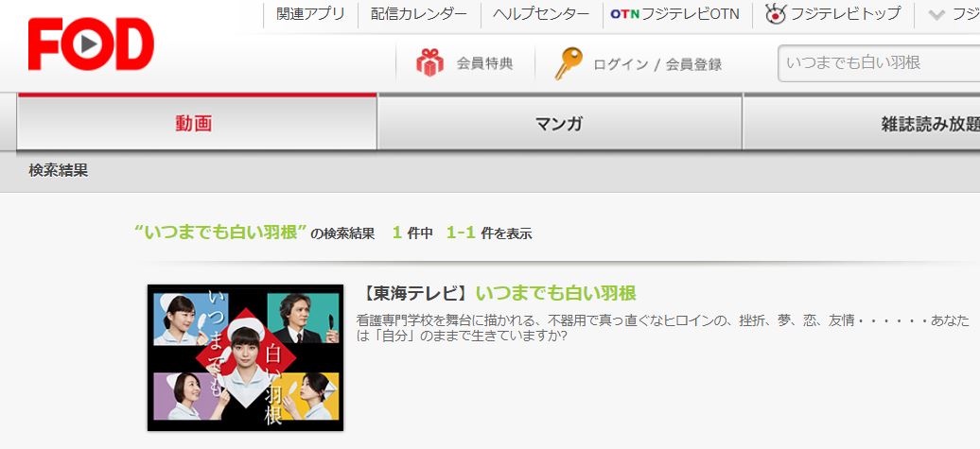Click the red gift box icon

430,62
